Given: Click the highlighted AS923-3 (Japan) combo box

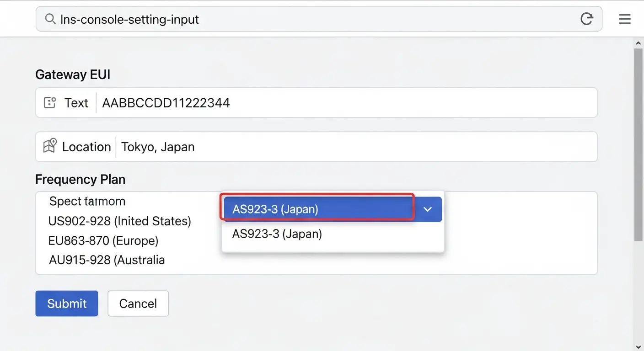Looking at the screenshot, I should click(318, 209).
